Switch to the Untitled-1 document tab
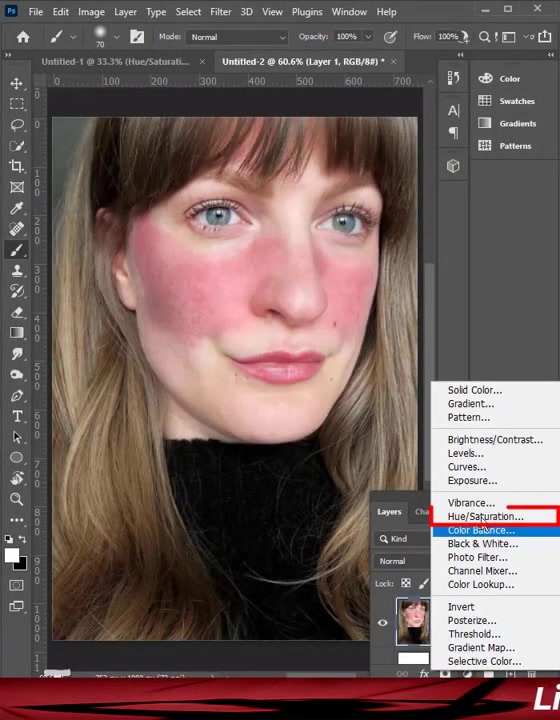Screen dimensions: 560x720 click(115, 62)
